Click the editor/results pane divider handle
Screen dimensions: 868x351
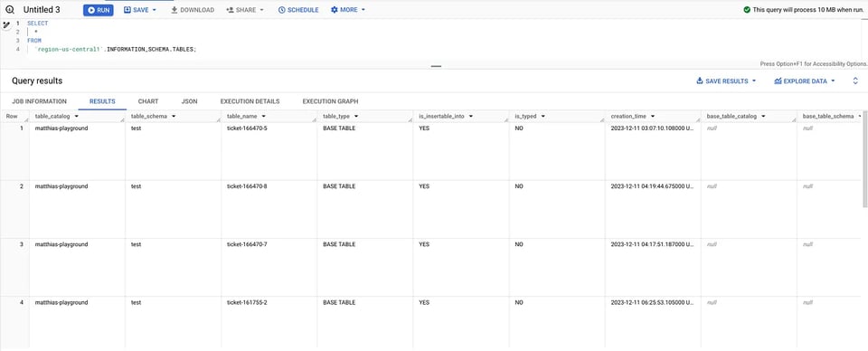point(436,66)
